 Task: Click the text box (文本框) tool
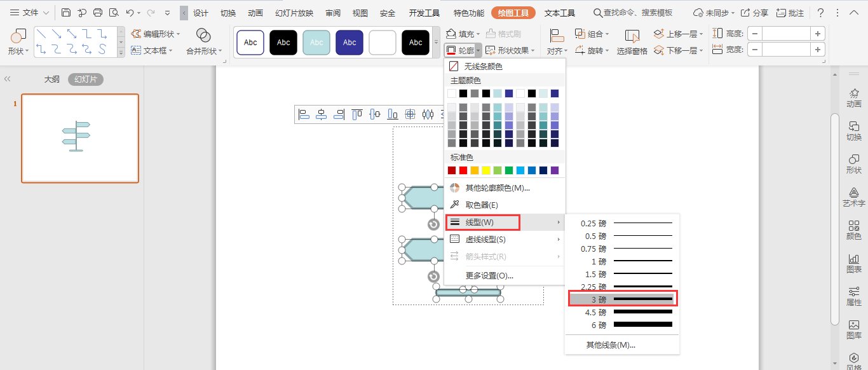click(x=153, y=50)
